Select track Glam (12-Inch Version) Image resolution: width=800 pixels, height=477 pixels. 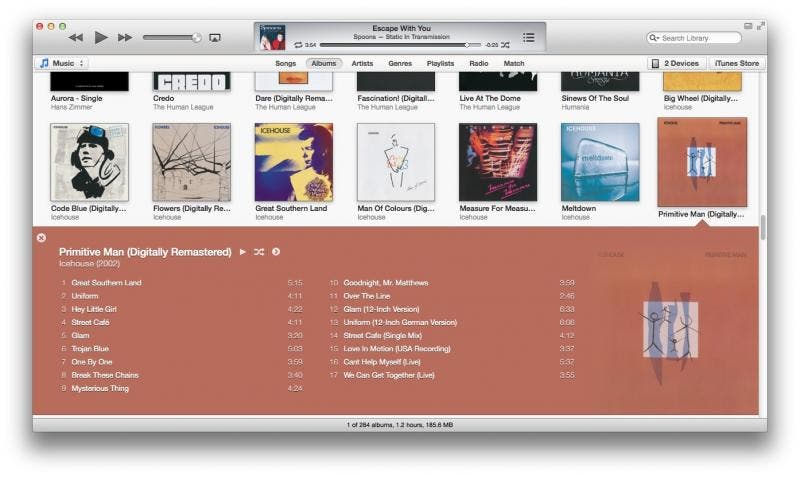pyautogui.click(x=452, y=309)
